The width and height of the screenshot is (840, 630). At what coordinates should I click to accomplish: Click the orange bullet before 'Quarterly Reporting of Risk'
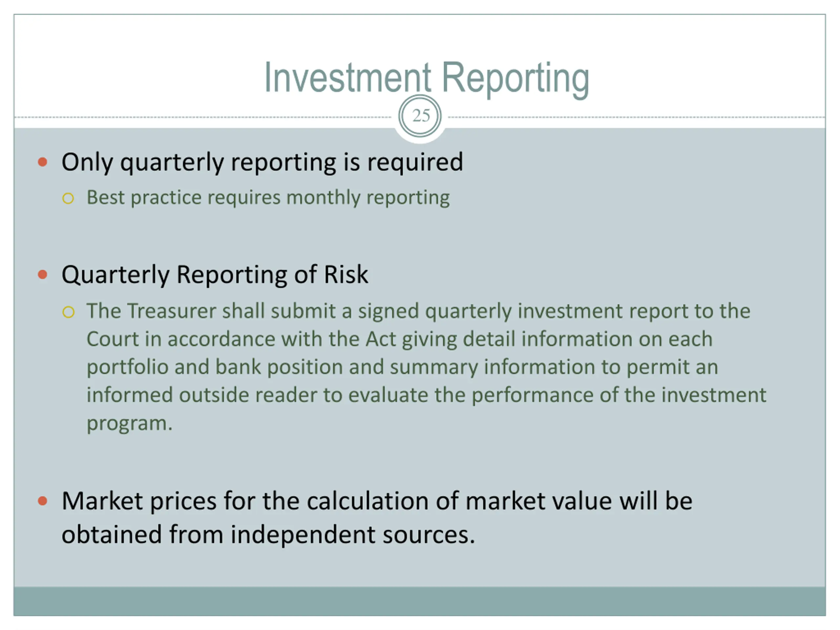[43, 274]
